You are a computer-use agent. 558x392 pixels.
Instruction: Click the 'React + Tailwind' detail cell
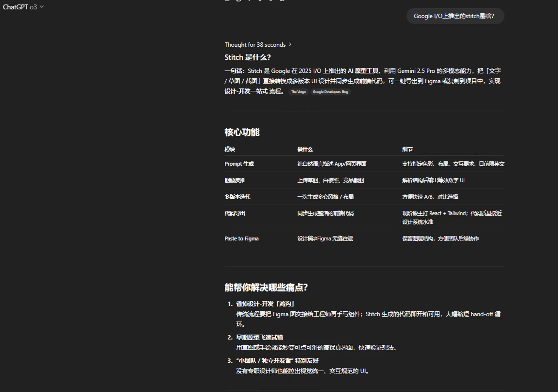452,218
